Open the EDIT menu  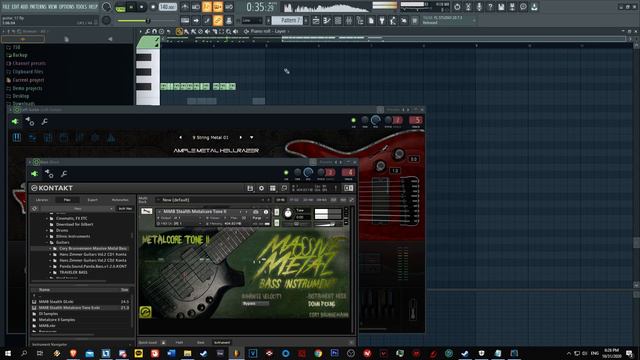[x=16, y=7]
